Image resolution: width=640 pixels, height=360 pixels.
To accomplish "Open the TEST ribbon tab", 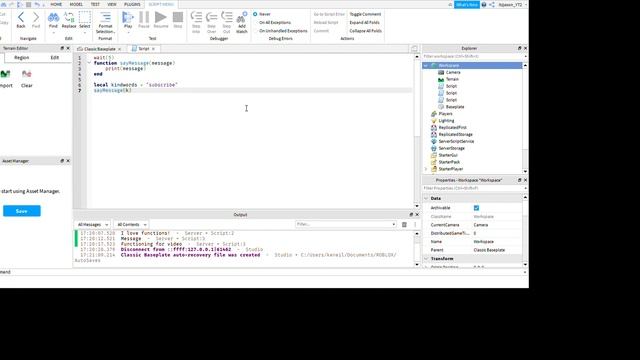I will (x=95, y=4).
